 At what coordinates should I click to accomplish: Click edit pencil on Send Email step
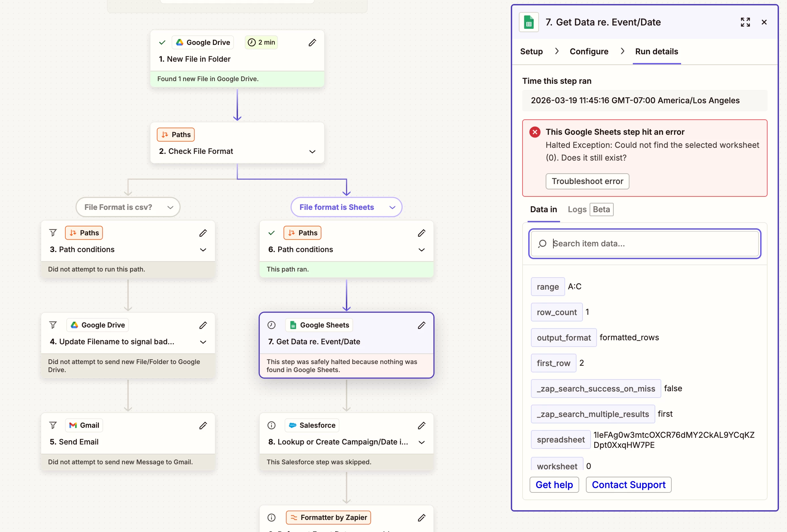[x=203, y=425]
